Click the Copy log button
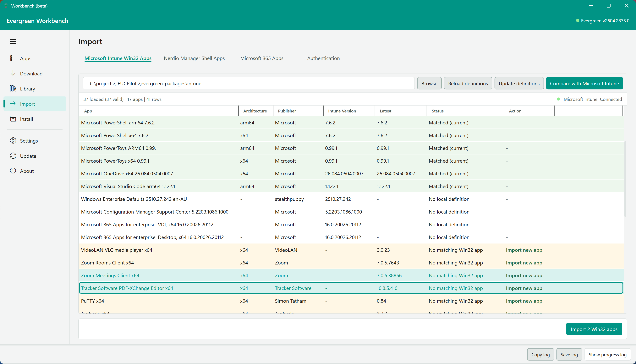 pos(540,355)
